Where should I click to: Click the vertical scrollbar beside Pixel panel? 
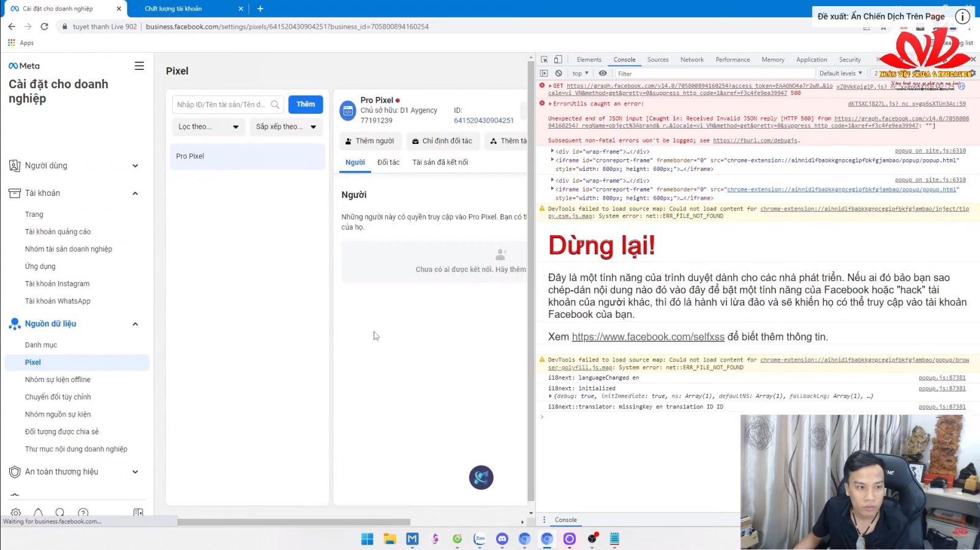[531, 280]
